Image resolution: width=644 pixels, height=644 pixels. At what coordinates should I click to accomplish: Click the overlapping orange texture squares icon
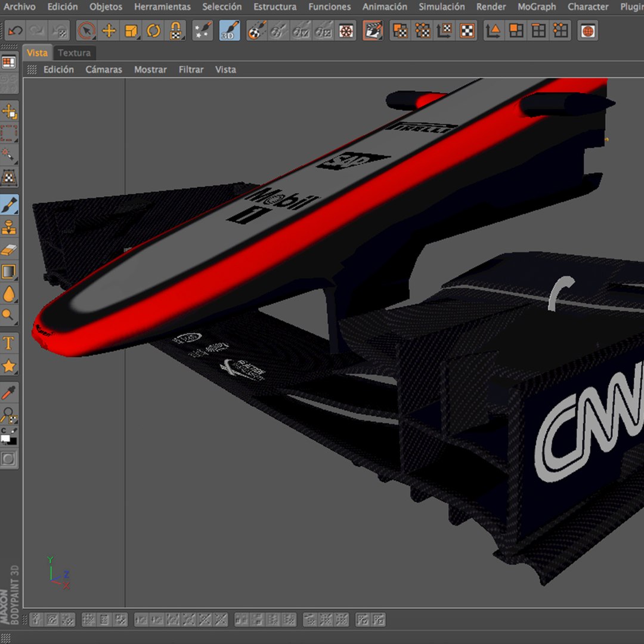400,31
